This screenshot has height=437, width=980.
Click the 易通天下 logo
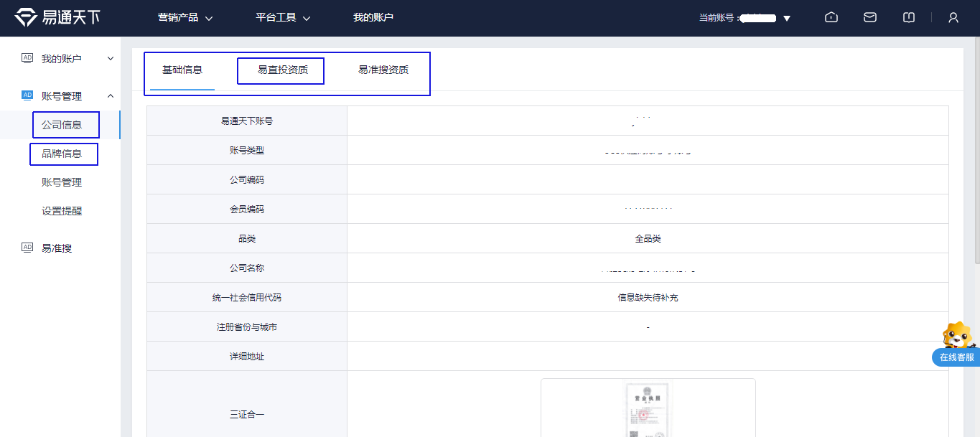click(x=57, y=18)
